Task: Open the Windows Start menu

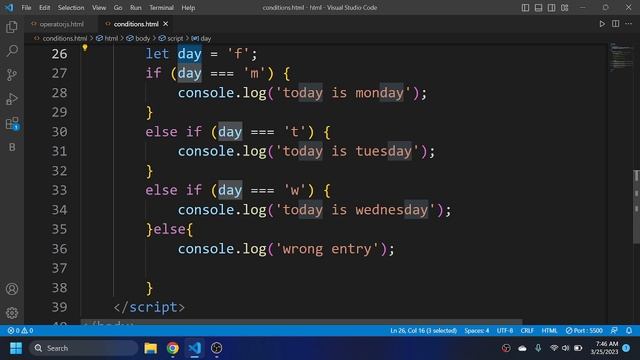Action: [x=16, y=348]
